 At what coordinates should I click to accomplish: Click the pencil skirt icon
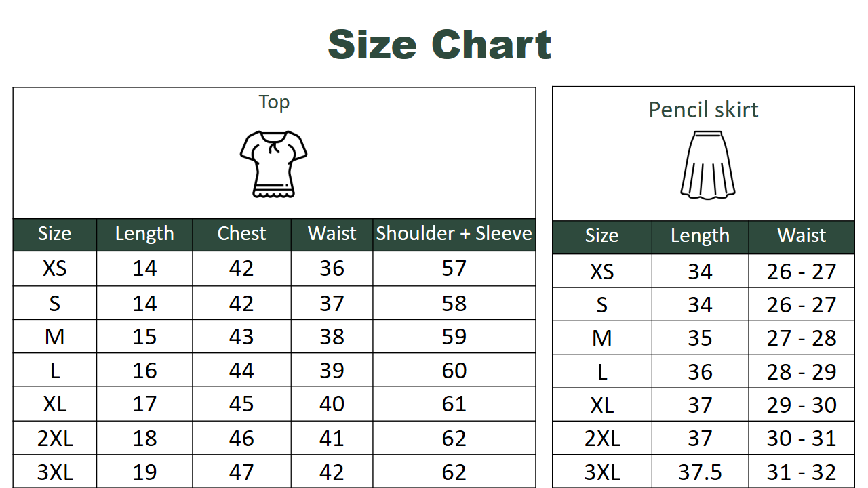(707, 165)
